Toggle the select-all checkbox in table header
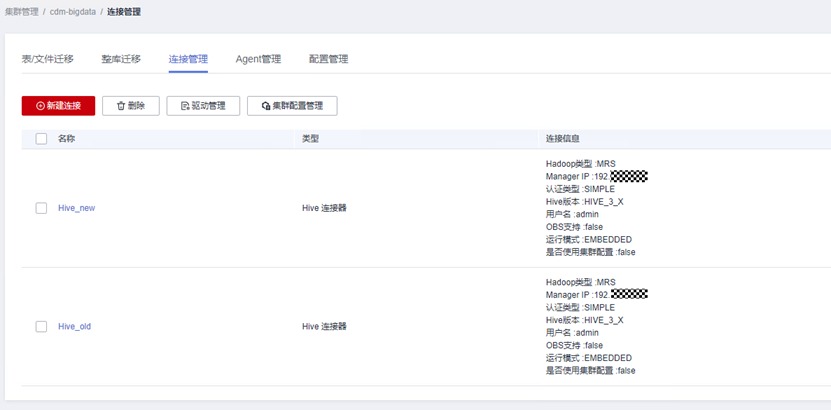The image size is (831, 410). [x=41, y=139]
